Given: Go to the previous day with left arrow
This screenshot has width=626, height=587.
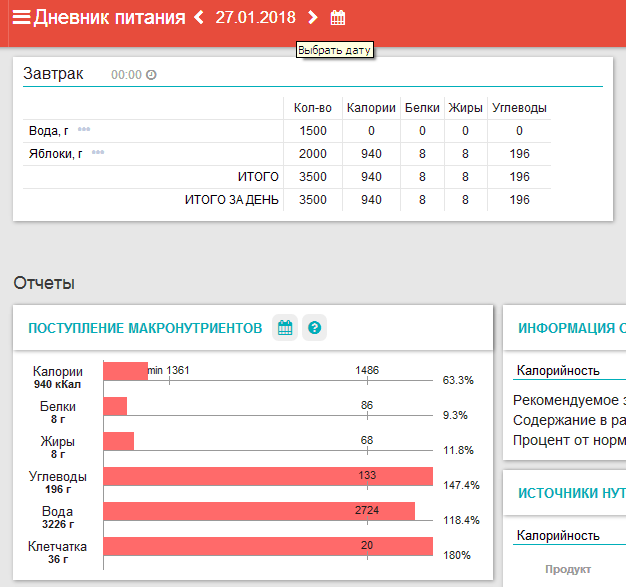Looking at the screenshot, I should [198, 18].
